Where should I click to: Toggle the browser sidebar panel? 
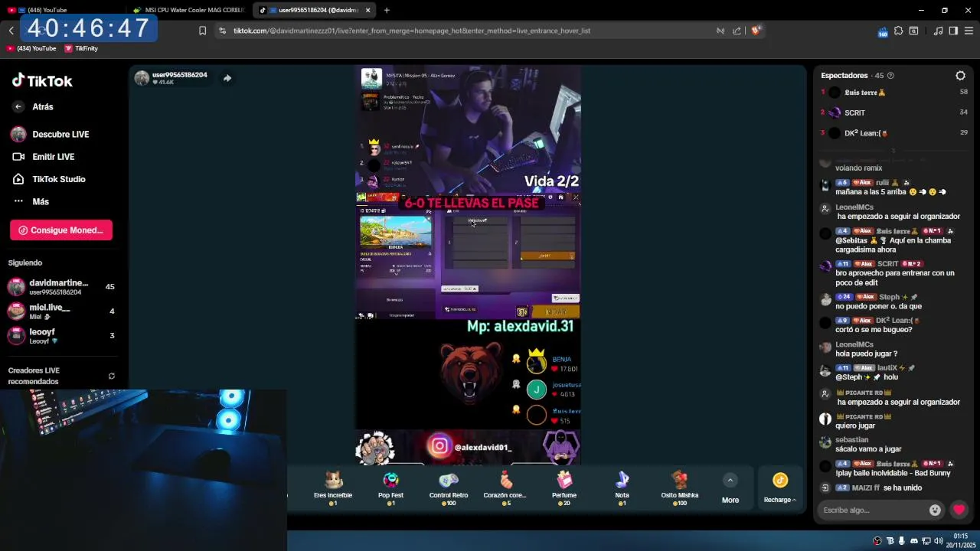click(x=953, y=31)
